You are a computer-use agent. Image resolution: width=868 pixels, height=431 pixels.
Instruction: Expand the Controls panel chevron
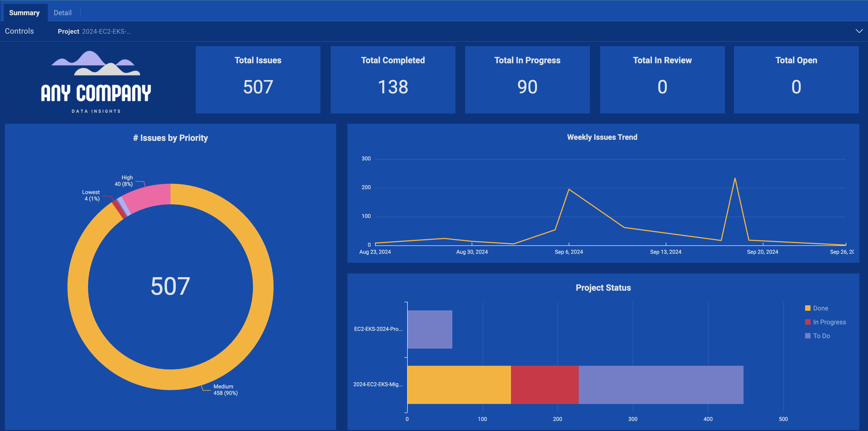(x=859, y=31)
